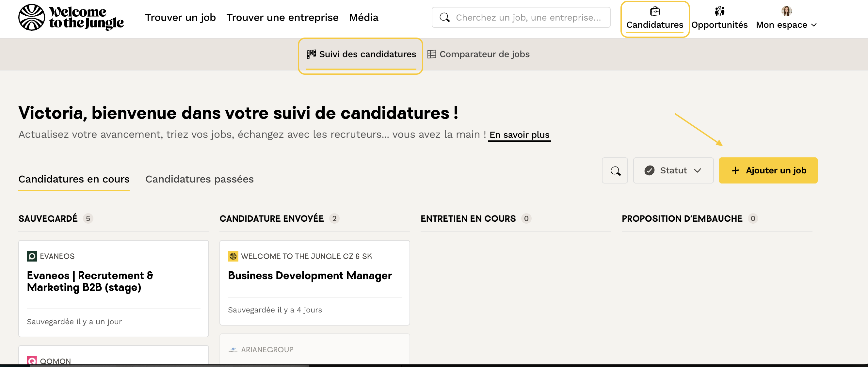Image resolution: width=868 pixels, height=367 pixels.
Task: Follow the En savoir plus link
Action: (519, 135)
